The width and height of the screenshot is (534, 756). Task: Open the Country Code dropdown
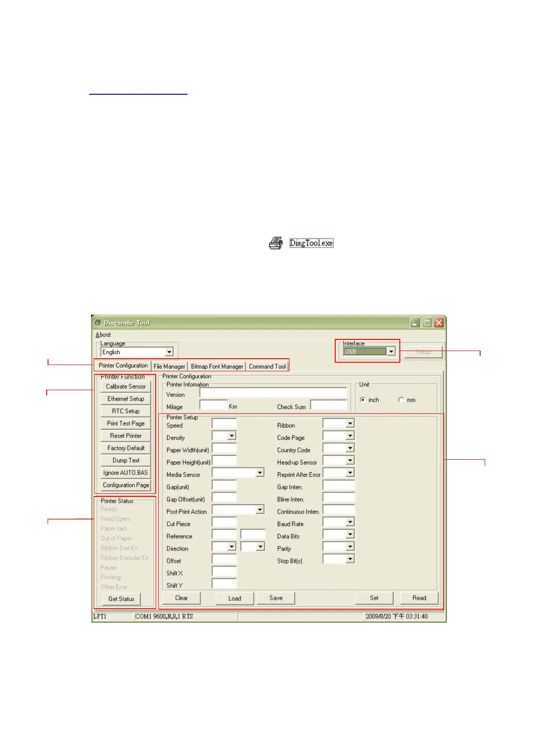350,448
